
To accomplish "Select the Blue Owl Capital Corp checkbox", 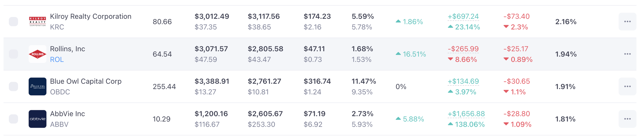I will pyautogui.click(x=13, y=86).
